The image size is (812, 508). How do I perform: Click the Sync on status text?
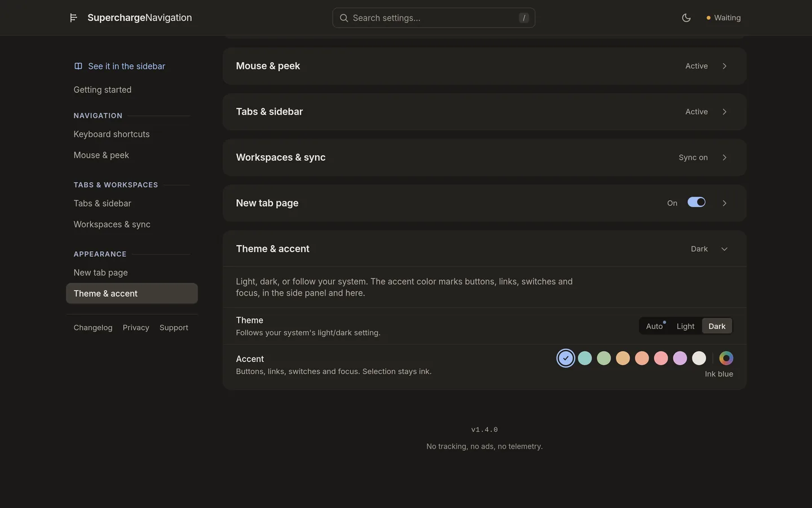(693, 157)
